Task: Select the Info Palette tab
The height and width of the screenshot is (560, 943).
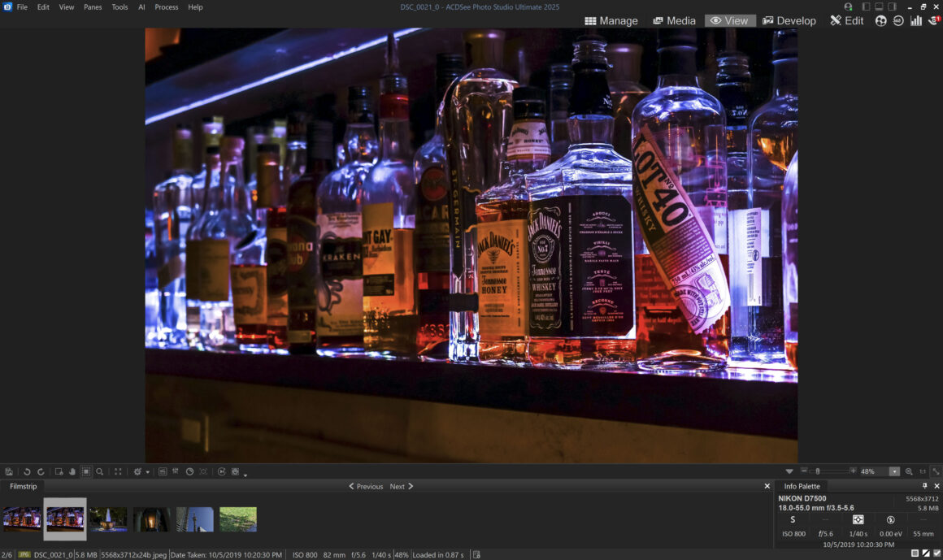Action: coord(802,486)
